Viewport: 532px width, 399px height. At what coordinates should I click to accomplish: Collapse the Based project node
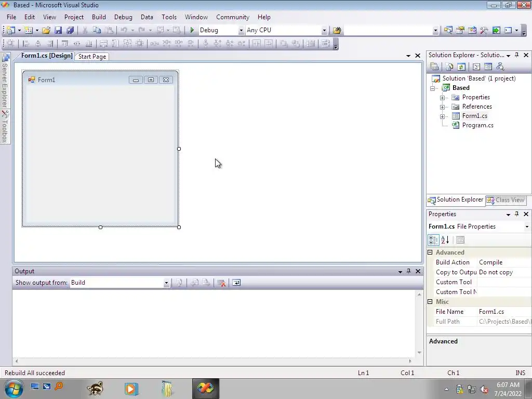[x=433, y=88]
